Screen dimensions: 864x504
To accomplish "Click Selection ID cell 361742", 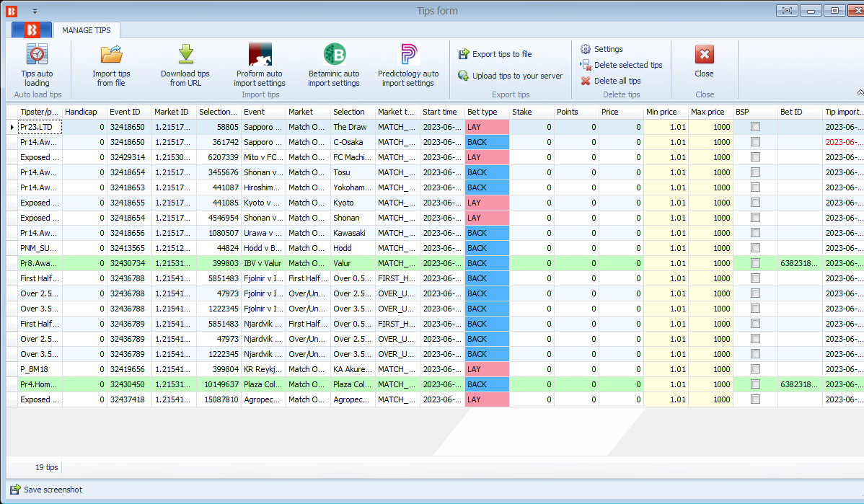I will (x=219, y=142).
